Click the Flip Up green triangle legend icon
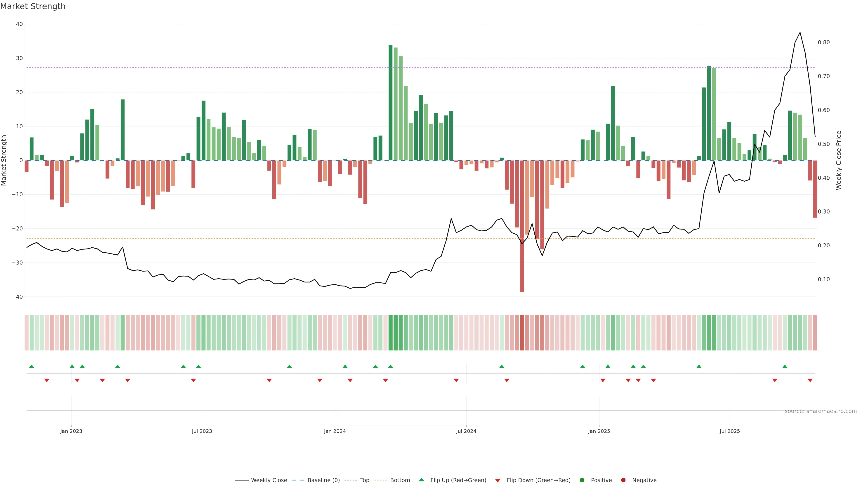Image resolution: width=868 pixels, height=488 pixels. (x=421, y=480)
